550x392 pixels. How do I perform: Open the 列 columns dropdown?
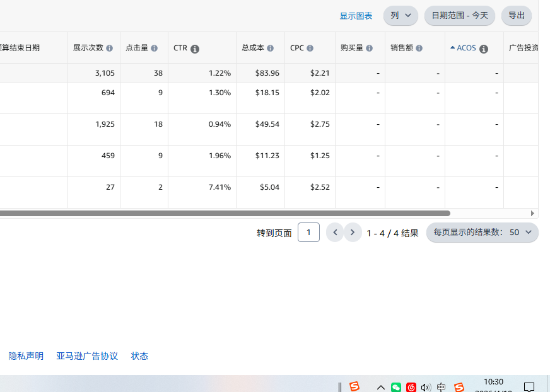[401, 16]
